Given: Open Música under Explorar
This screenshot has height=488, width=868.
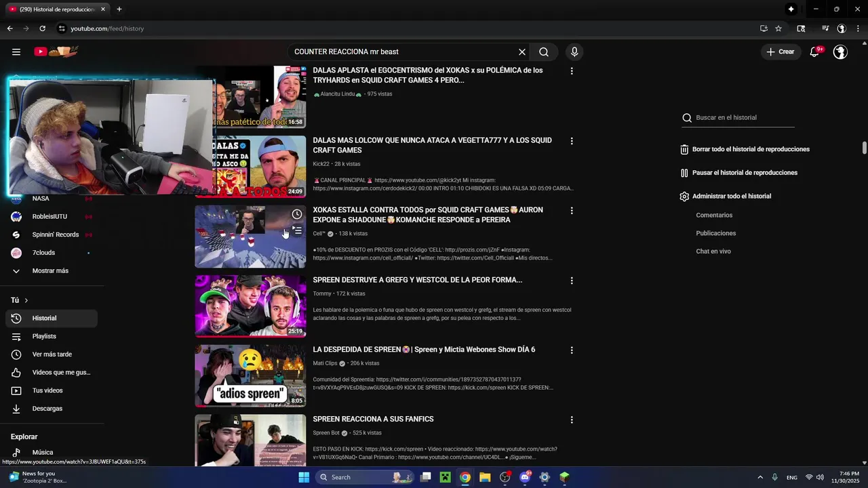Looking at the screenshot, I should (52, 453).
